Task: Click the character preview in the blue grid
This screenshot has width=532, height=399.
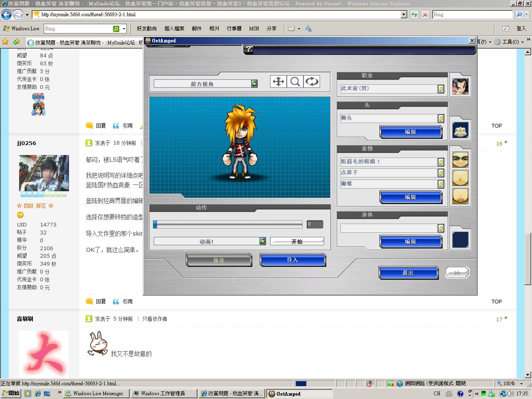Action: point(240,143)
